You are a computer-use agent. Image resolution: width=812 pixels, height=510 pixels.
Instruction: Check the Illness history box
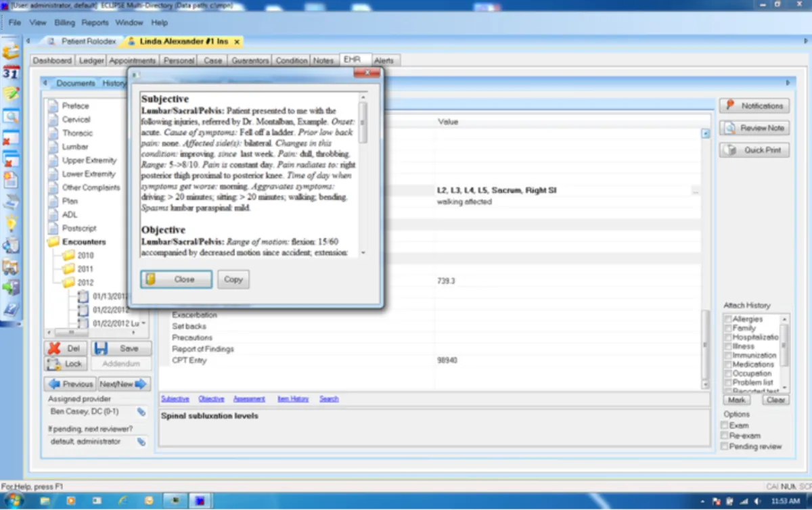point(728,346)
